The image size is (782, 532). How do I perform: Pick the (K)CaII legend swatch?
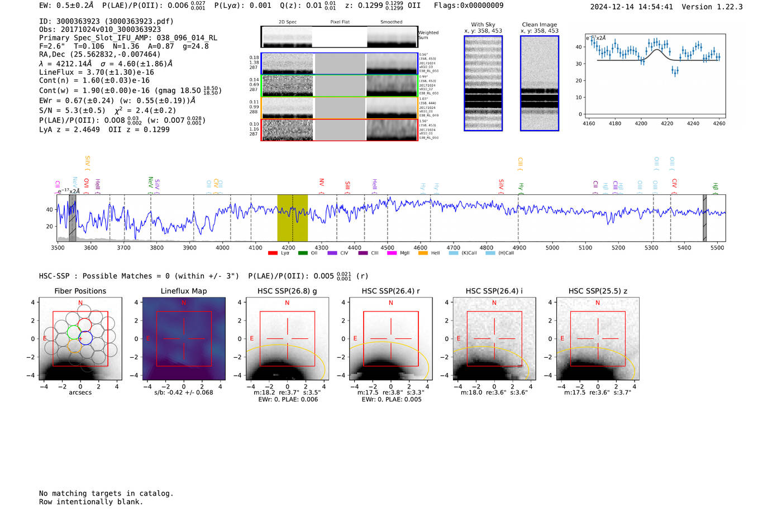coord(452,253)
